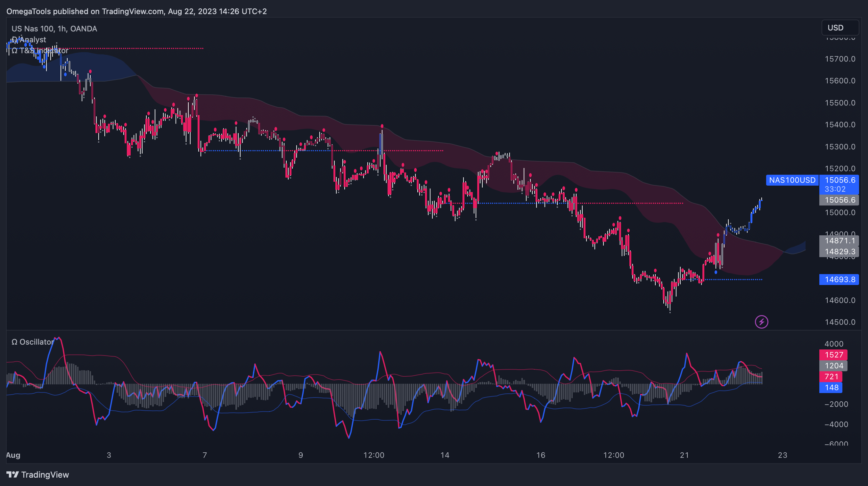The image size is (868, 486).
Task: Click the 16 date on time axis
Action: point(540,455)
